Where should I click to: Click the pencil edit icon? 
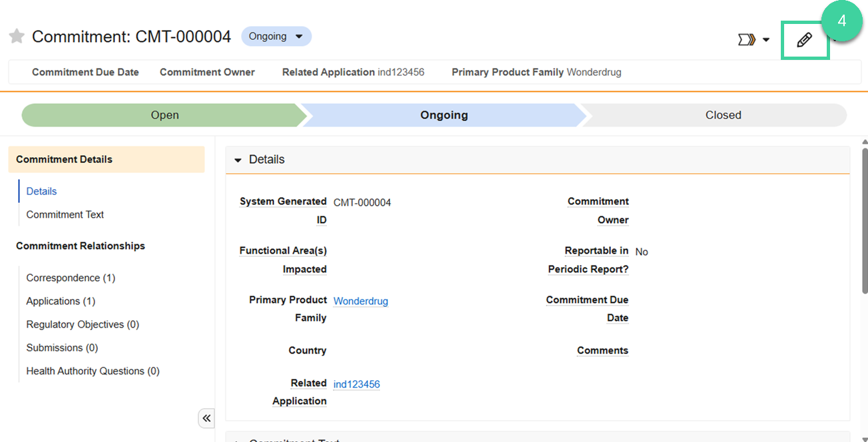click(804, 40)
